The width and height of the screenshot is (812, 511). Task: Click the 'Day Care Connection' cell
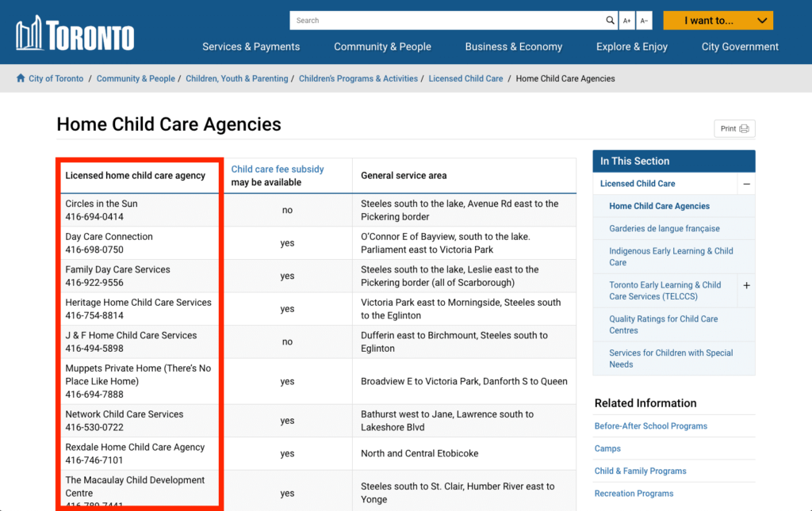tap(140, 243)
